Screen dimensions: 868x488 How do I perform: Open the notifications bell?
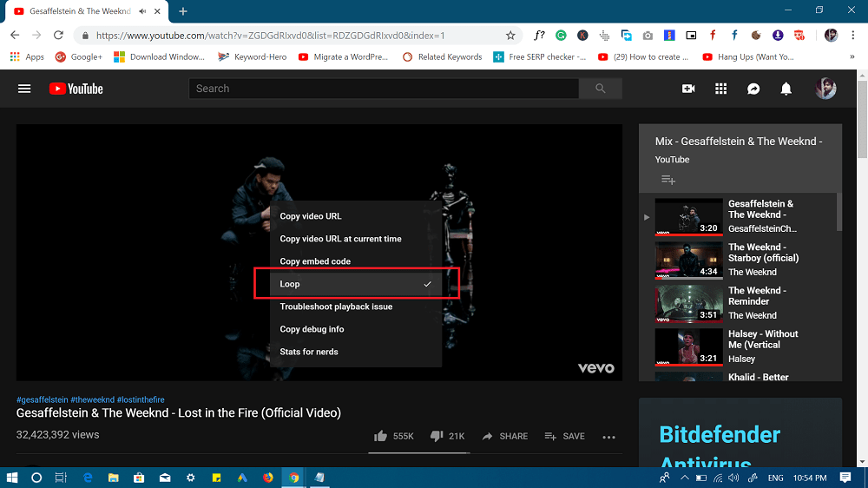pos(786,89)
